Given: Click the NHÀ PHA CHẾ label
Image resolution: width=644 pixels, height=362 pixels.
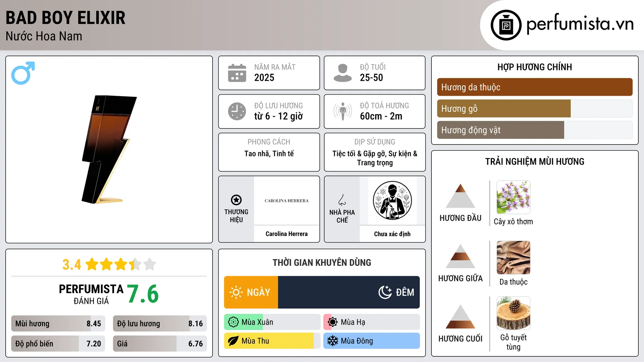Looking at the screenshot, I should click(342, 216).
